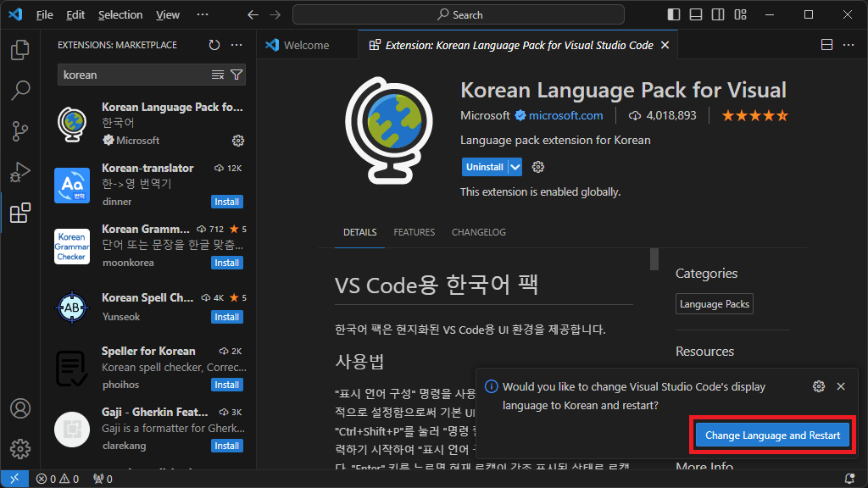Open the Edit menu
Screen dimensions: 868x488
pyautogui.click(x=75, y=15)
